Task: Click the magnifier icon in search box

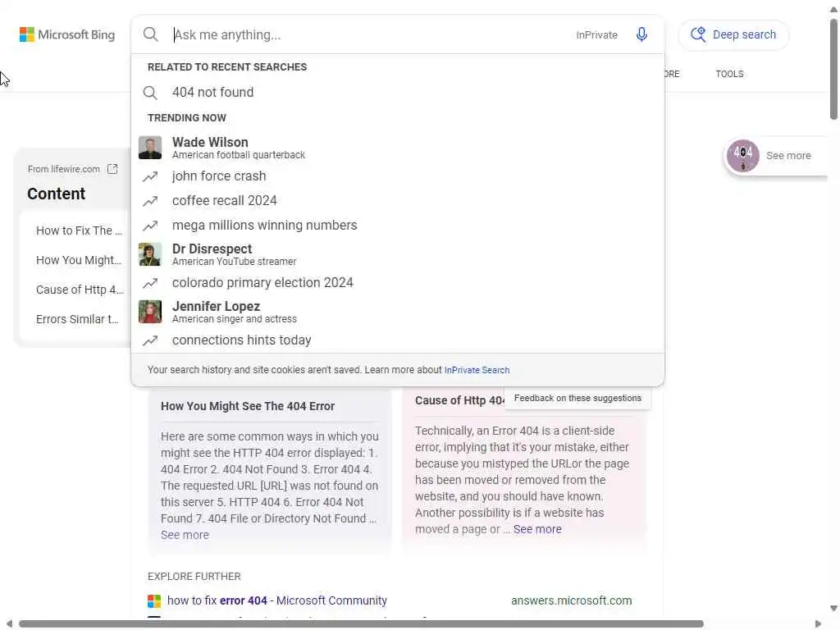Action: (x=151, y=34)
